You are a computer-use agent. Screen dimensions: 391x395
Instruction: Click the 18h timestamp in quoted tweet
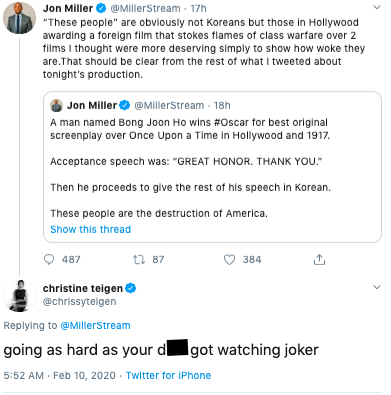(222, 105)
